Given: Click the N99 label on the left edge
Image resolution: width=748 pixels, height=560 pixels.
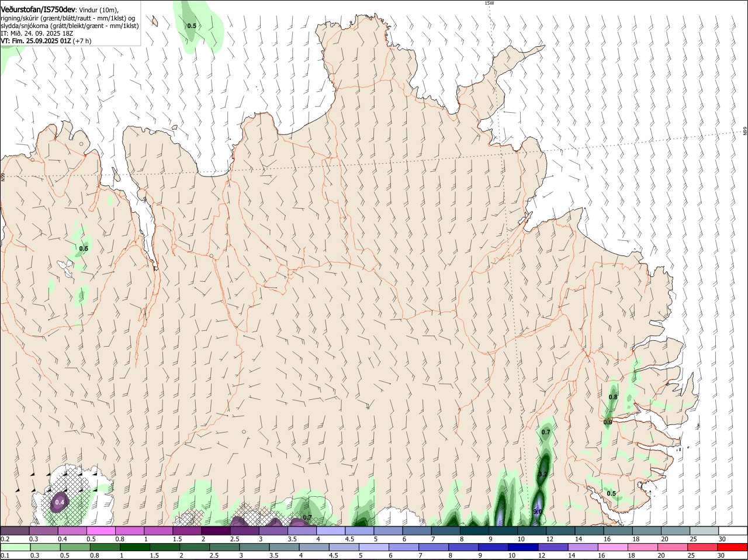Looking at the screenshot, I should [x=3, y=177].
